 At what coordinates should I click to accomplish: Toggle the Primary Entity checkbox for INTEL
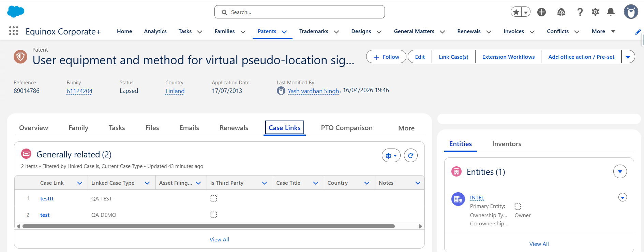tap(518, 207)
